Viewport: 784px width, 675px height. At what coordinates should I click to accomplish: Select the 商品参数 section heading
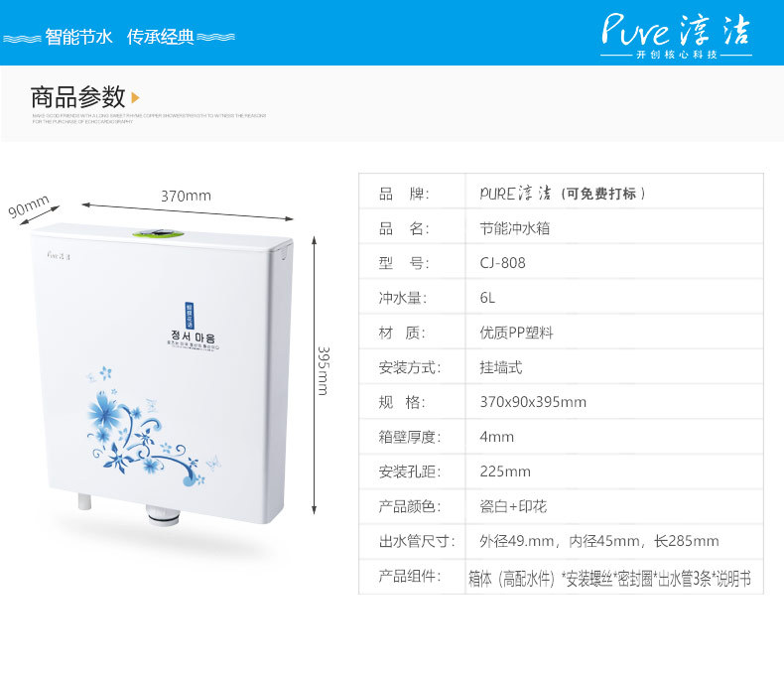point(77,97)
